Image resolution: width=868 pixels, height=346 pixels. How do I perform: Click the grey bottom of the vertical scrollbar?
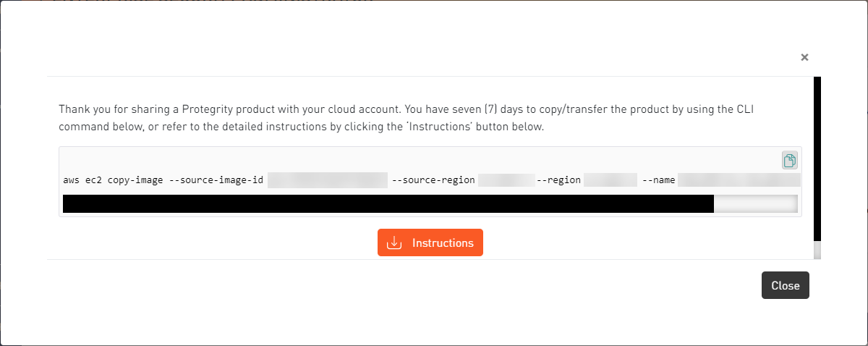pos(817,250)
